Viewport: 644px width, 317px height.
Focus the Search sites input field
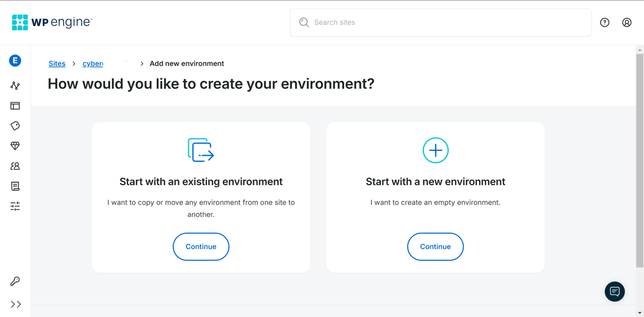[x=440, y=22]
